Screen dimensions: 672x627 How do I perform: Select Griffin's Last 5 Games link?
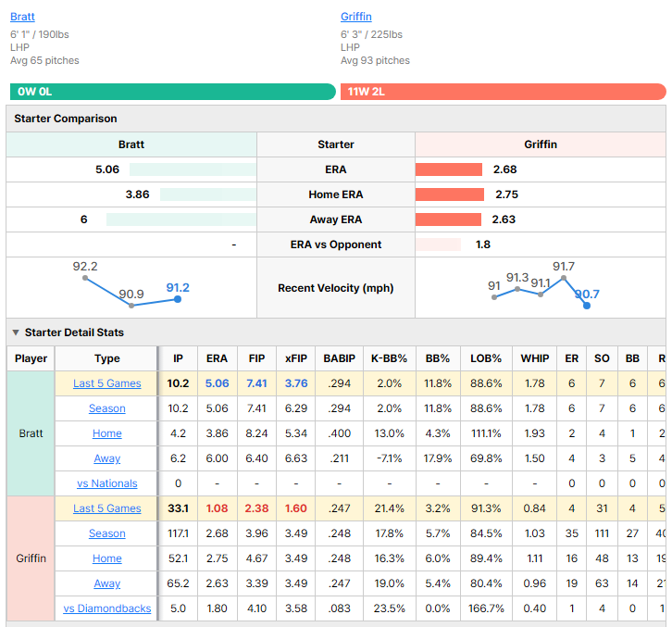click(x=106, y=508)
